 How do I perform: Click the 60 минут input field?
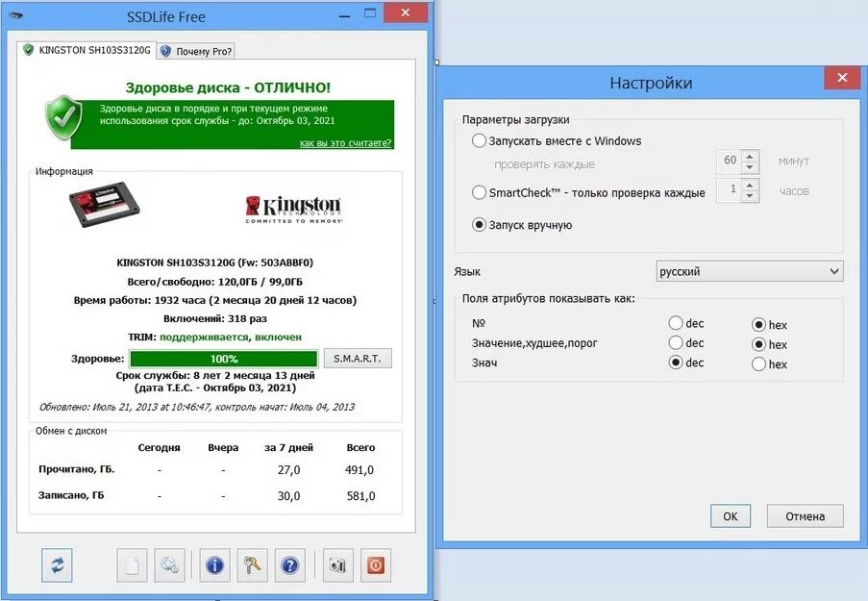click(729, 162)
